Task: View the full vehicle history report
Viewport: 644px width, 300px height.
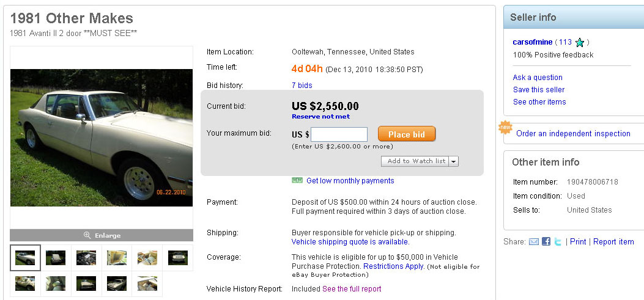Action: 352,289
